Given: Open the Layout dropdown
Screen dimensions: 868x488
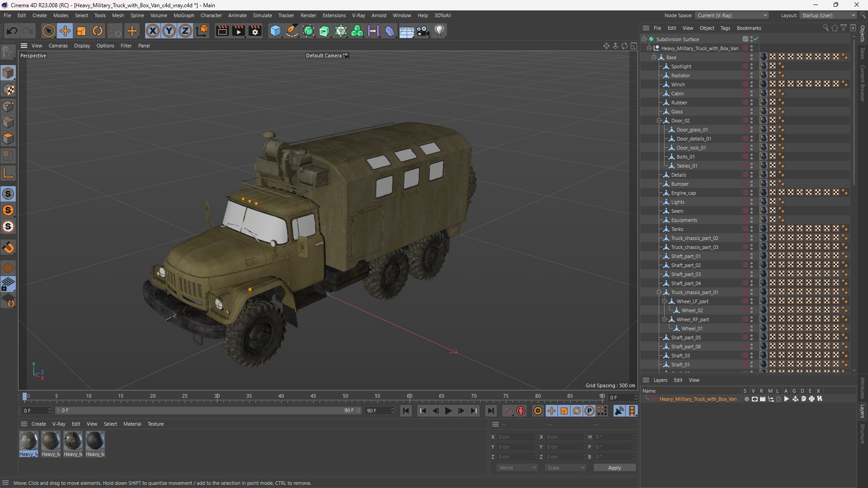Looking at the screenshot, I should click(x=828, y=15).
